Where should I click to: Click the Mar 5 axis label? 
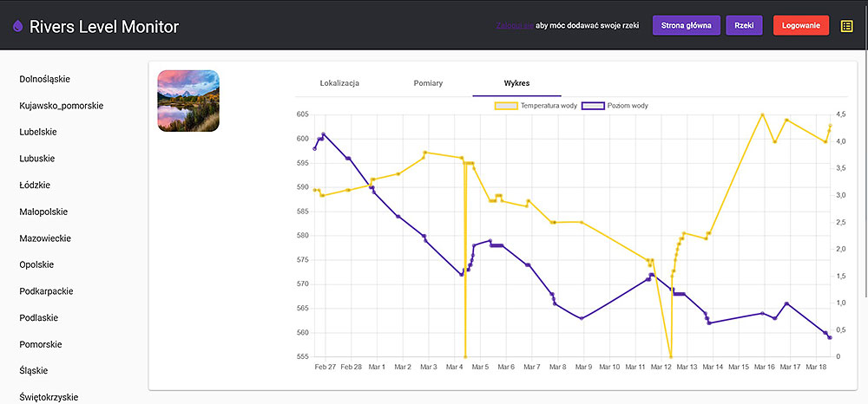pos(479,367)
